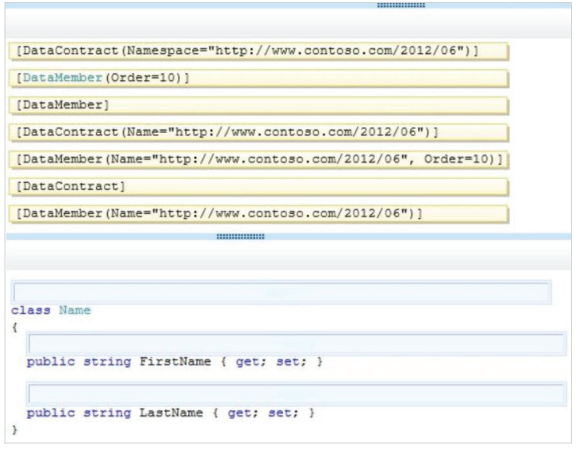Click the 'class Name' declaration text
The width and height of the screenshot is (577, 453).
coord(51,310)
